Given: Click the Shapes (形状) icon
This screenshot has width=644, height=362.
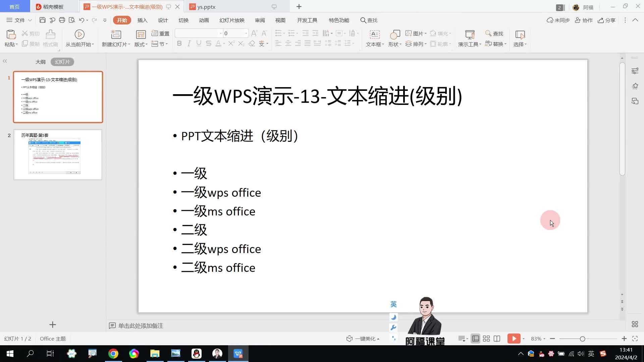Looking at the screenshot, I should 395,34.
